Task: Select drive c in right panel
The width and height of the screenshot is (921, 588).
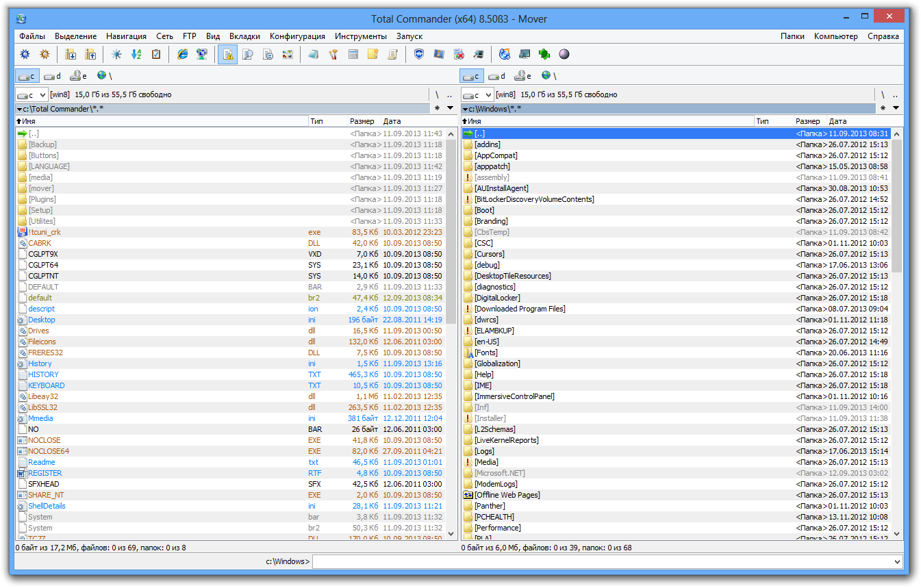Action: [x=472, y=76]
